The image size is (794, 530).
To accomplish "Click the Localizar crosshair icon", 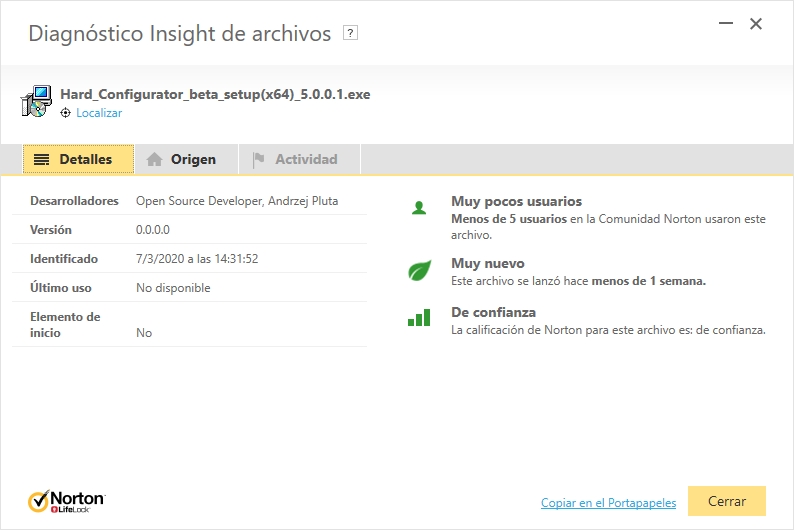I will pos(65,113).
